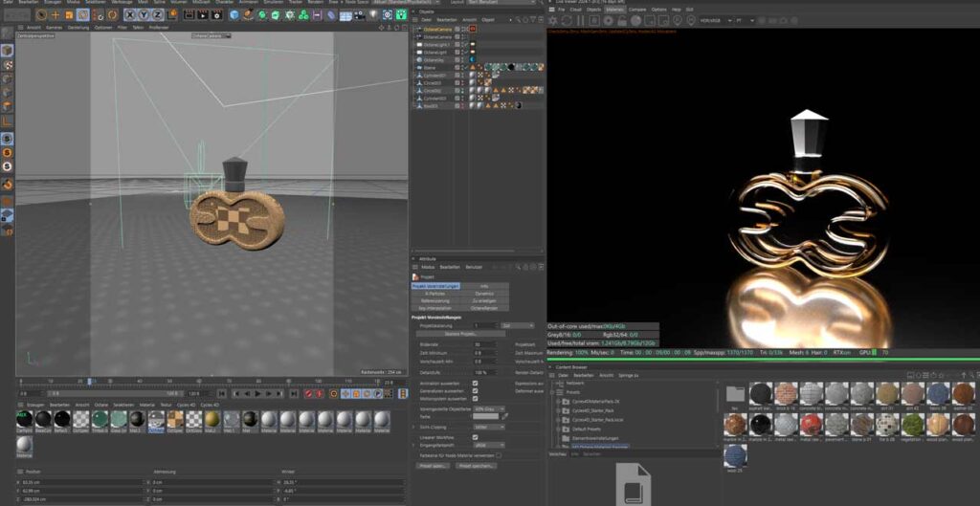The height and width of the screenshot is (506, 980).
Task: Click the Preset speichern button
Action: [478, 466]
